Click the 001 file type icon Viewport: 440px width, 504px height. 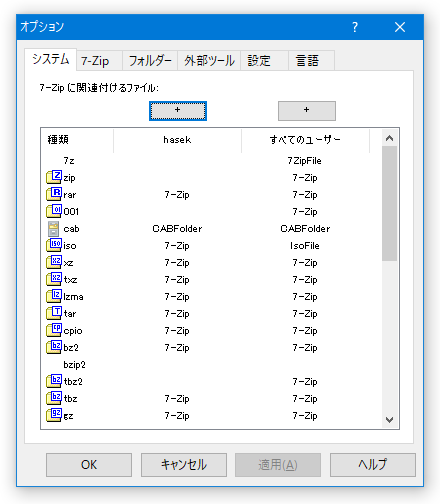[54, 211]
